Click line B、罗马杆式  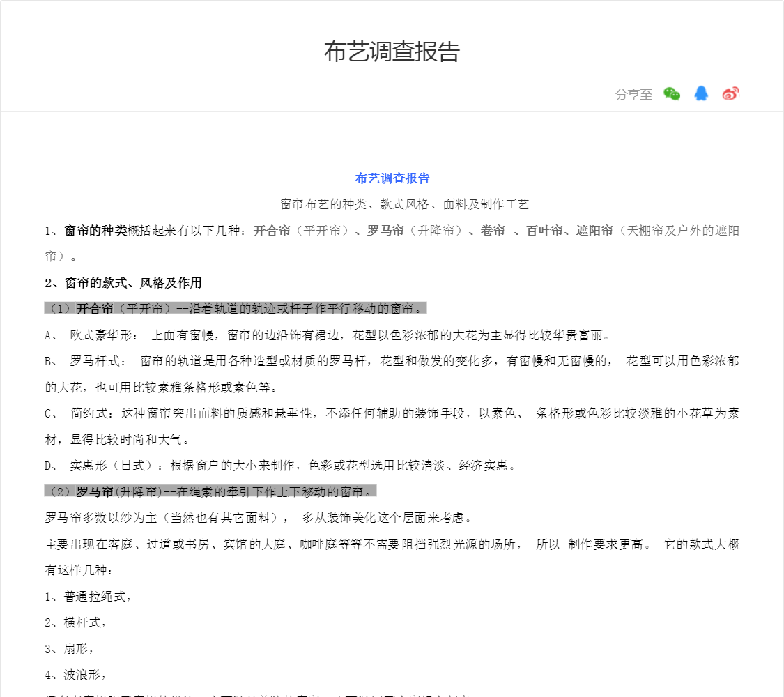tap(392, 374)
